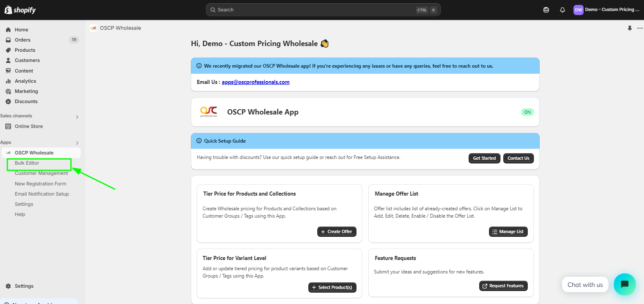
Task: Open Bulk Editor in app submenu
Action: click(x=27, y=163)
